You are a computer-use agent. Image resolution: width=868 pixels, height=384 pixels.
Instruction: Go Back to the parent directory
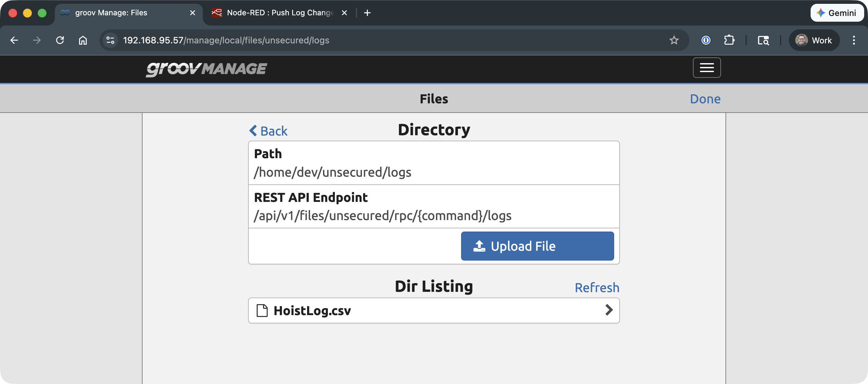268,131
